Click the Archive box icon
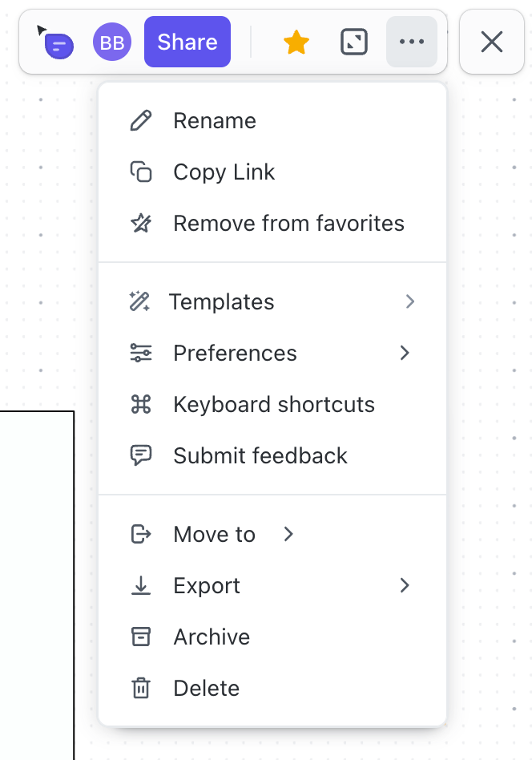 [x=141, y=637]
